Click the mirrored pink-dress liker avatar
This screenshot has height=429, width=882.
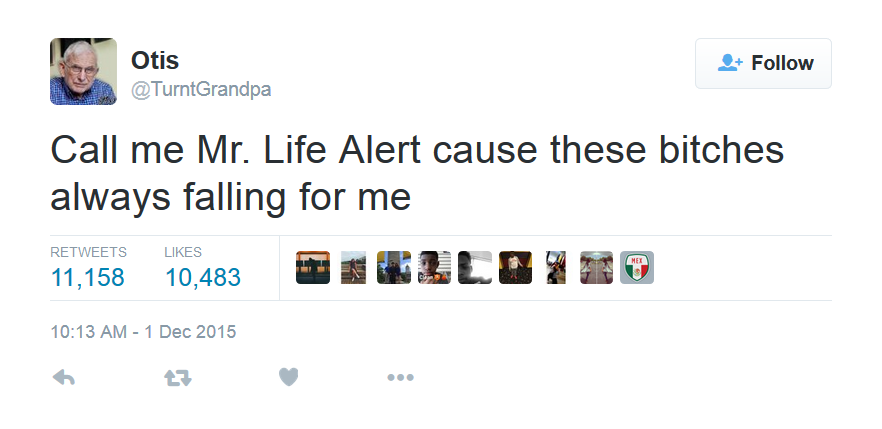tap(597, 267)
